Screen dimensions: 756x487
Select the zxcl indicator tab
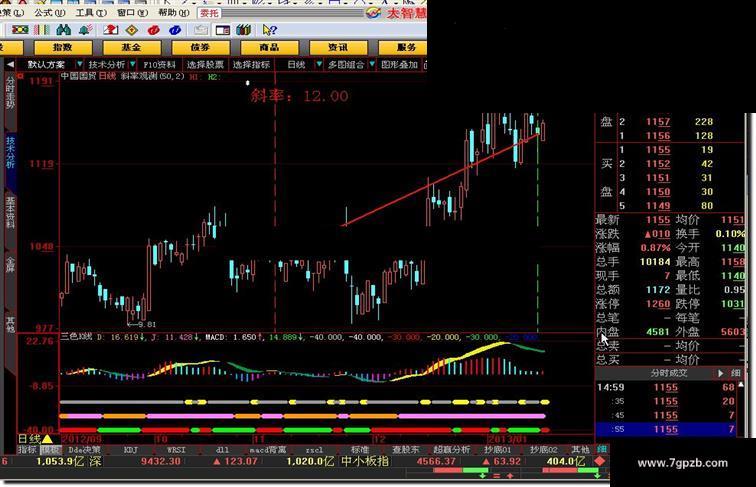(x=314, y=449)
